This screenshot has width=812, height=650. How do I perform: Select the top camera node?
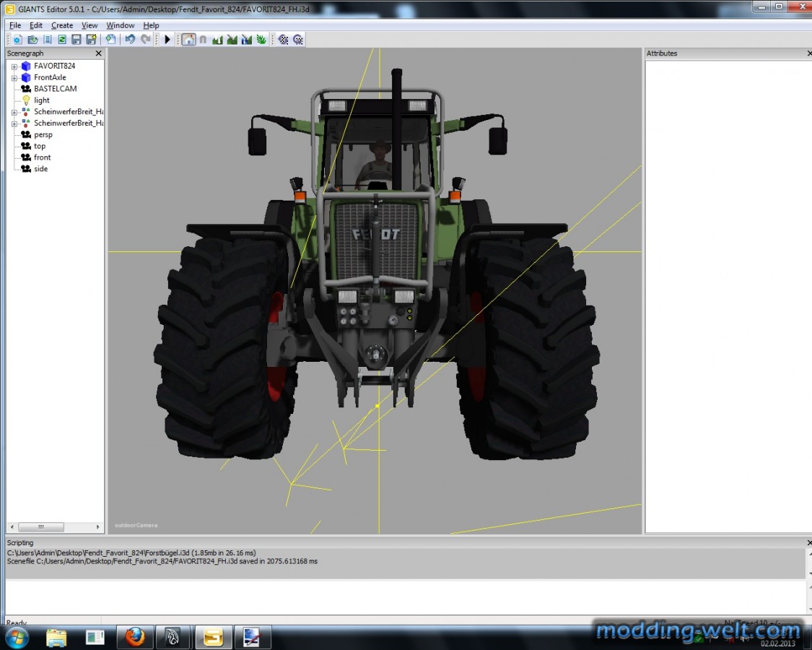pos(40,146)
